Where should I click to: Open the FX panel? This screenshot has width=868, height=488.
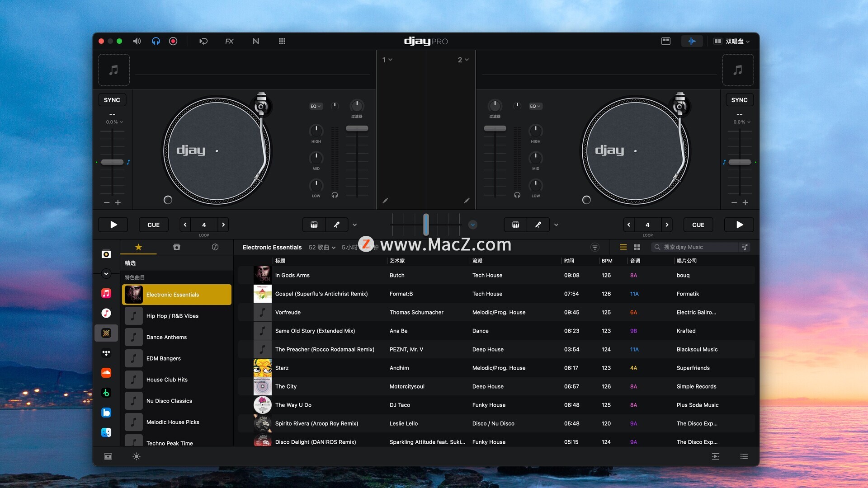click(230, 41)
